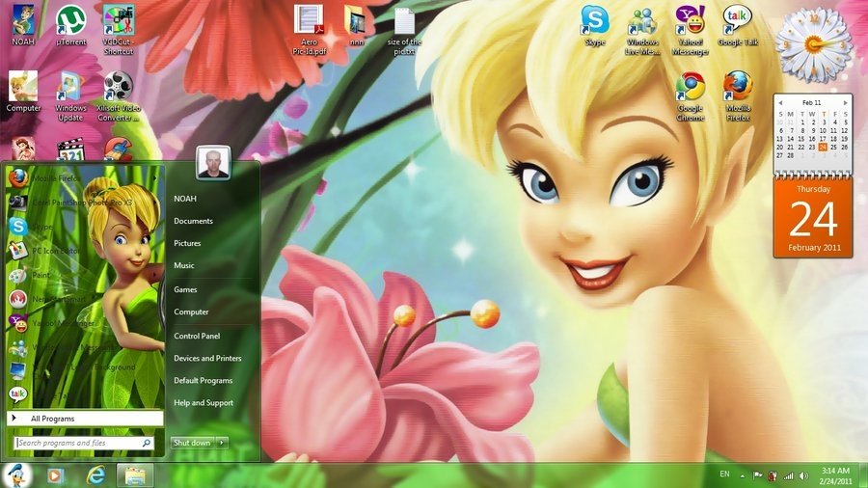Open Games from the Start menu
Screen dimensions: 868x488
coord(185,289)
